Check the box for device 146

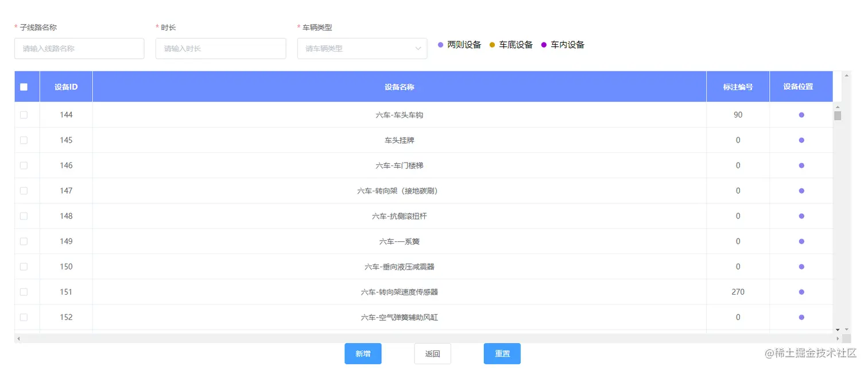(24, 165)
